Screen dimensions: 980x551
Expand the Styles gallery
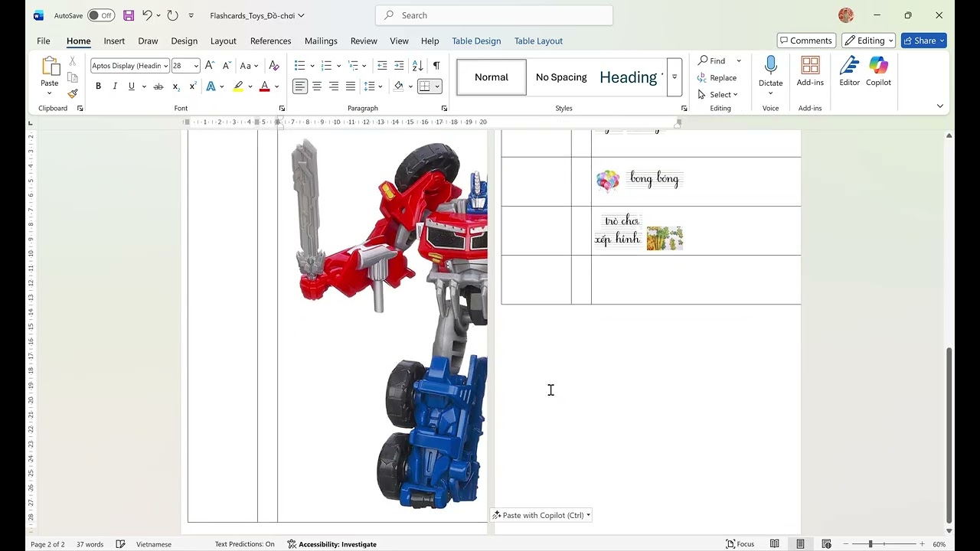click(675, 77)
